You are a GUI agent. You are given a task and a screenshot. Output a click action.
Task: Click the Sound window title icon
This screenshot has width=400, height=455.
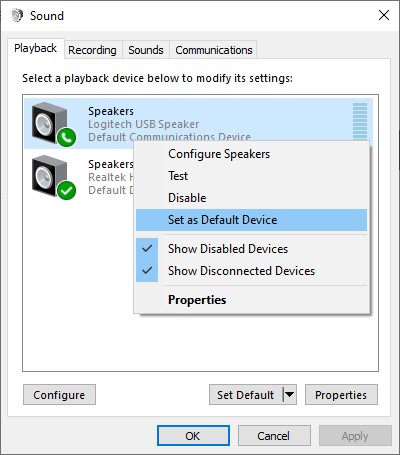17,15
